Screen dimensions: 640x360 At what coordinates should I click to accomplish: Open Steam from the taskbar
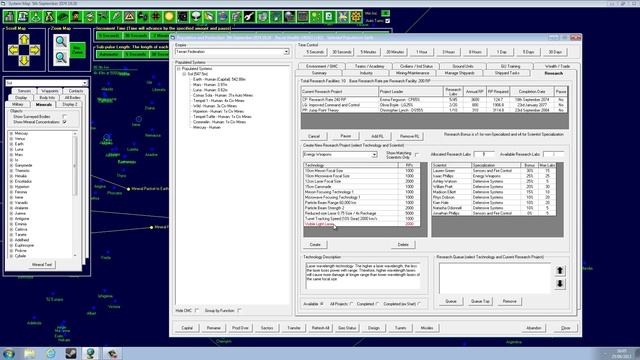pos(71,353)
